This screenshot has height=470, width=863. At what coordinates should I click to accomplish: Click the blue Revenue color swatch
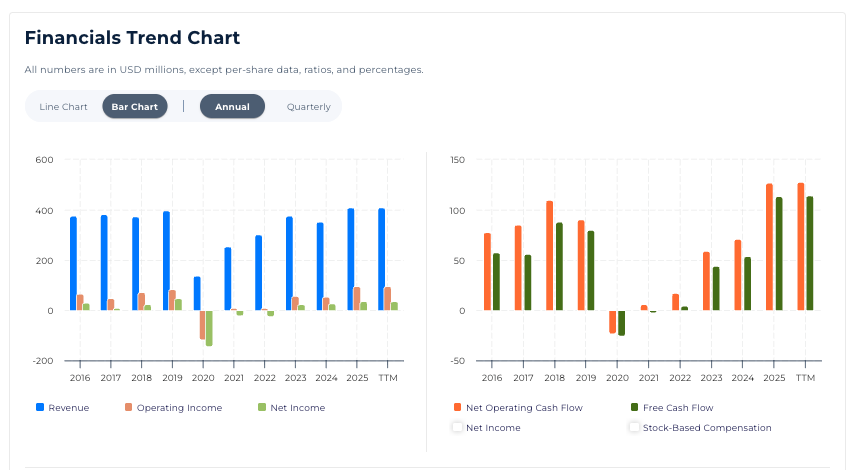coord(40,408)
